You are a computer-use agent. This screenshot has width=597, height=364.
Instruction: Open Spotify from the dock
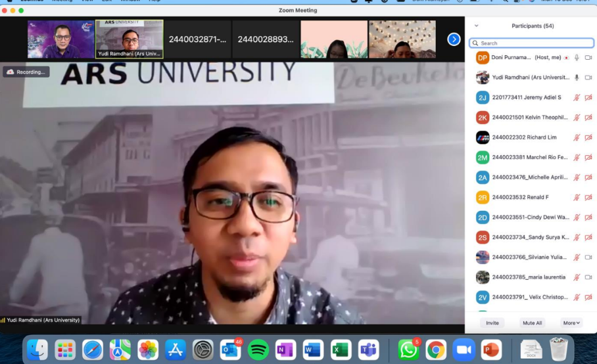(x=258, y=350)
